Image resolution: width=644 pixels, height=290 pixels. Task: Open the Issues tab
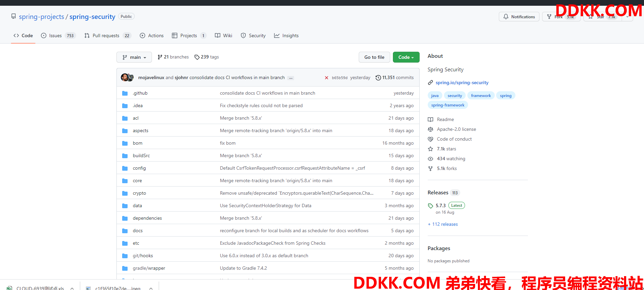tap(58, 35)
